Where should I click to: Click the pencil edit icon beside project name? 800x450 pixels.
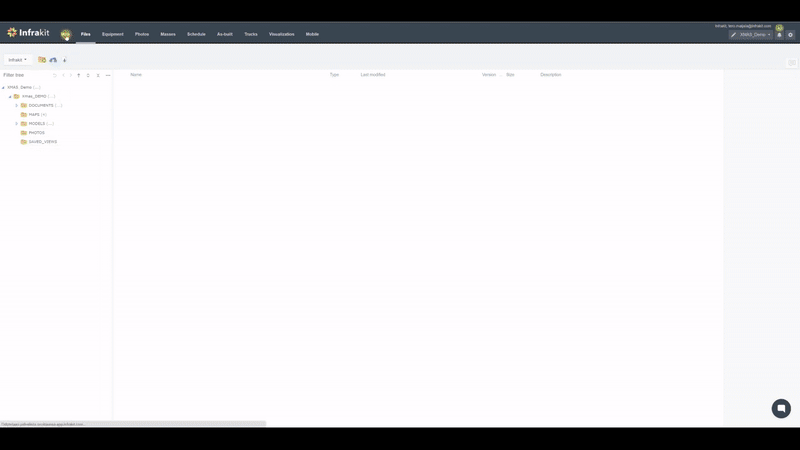pos(733,35)
